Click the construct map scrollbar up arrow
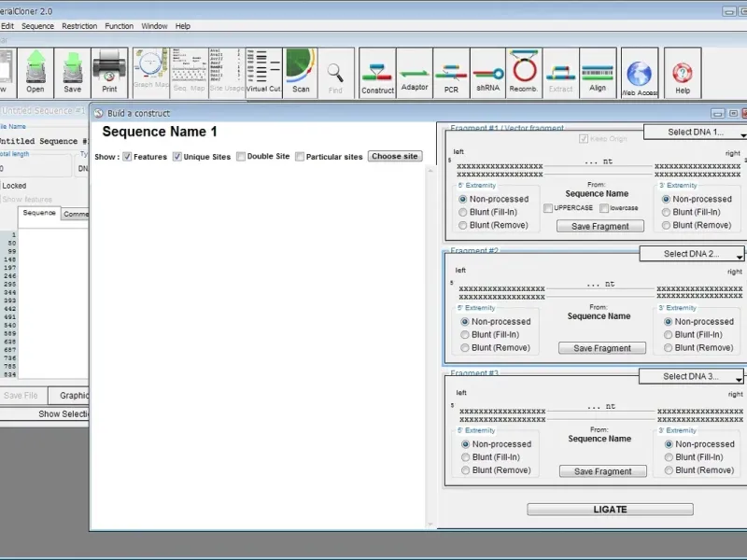Image resolution: width=747 pixels, height=560 pixels. coord(430,170)
